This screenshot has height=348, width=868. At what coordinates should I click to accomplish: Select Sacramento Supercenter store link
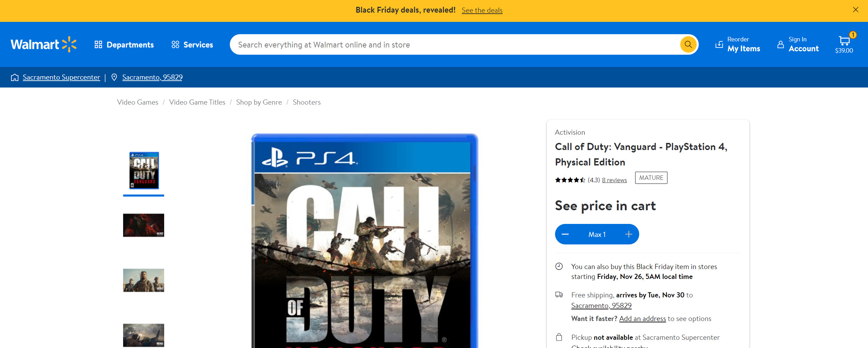tap(61, 77)
